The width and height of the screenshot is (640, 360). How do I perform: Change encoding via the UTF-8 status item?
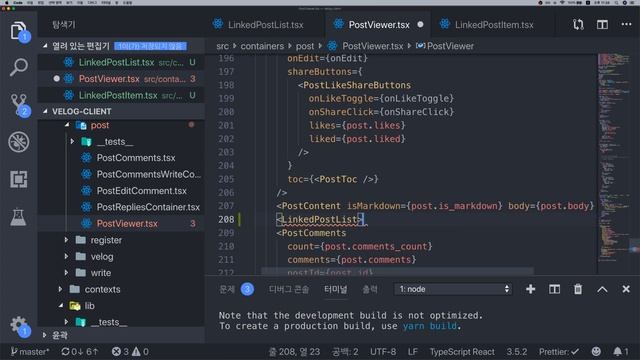[383, 351]
